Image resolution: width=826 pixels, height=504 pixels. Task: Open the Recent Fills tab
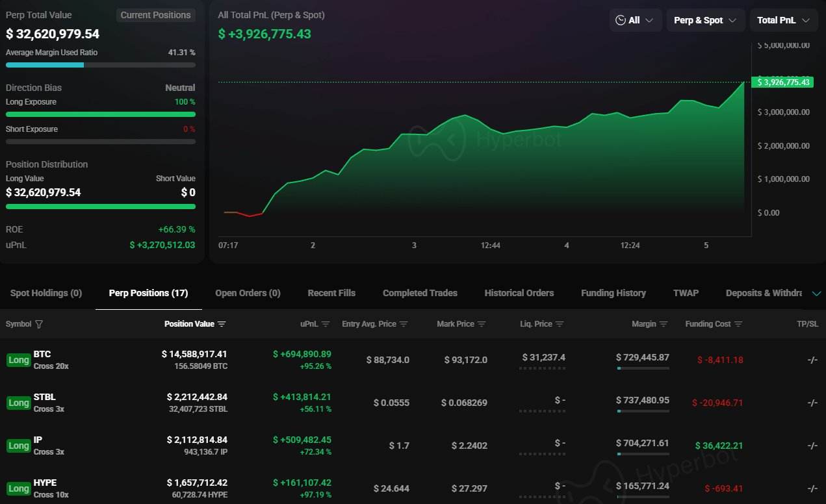pyautogui.click(x=331, y=293)
